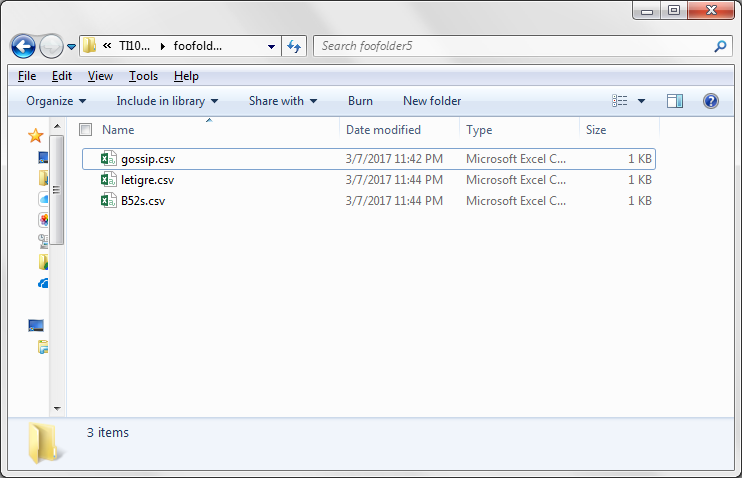Viewport: 742px width, 478px height.
Task: Go back with the blue Back arrow
Action: (23, 46)
